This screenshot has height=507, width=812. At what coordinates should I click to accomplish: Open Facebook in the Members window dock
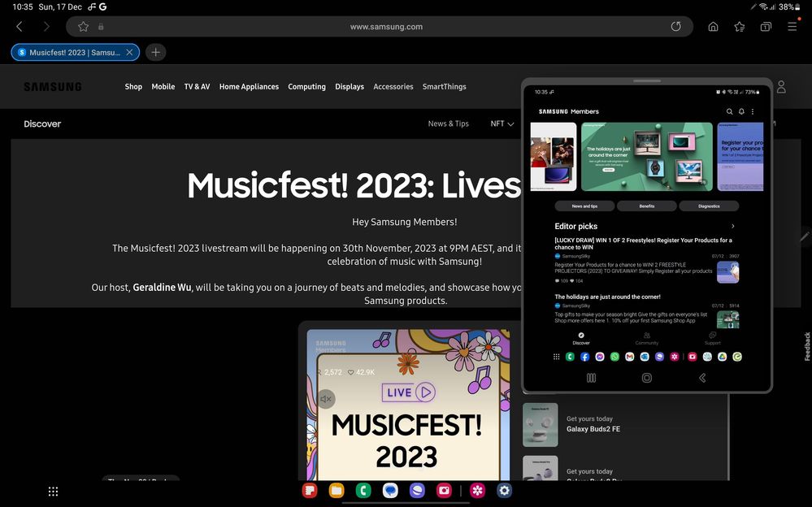(584, 357)
